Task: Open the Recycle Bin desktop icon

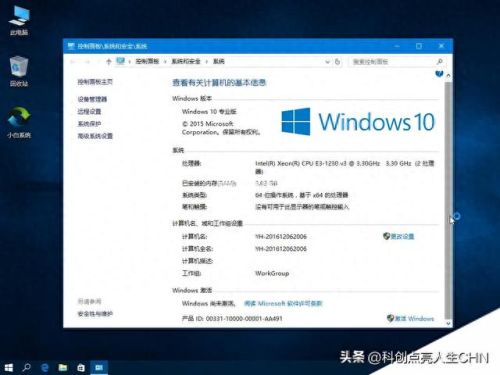Action: click(19, 71)
